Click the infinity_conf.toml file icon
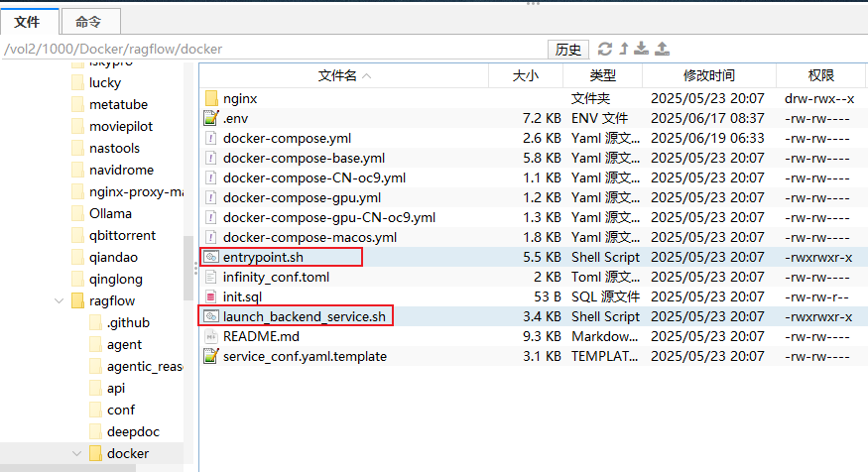This screenshot has width=868, height=472. click(210, 277)
